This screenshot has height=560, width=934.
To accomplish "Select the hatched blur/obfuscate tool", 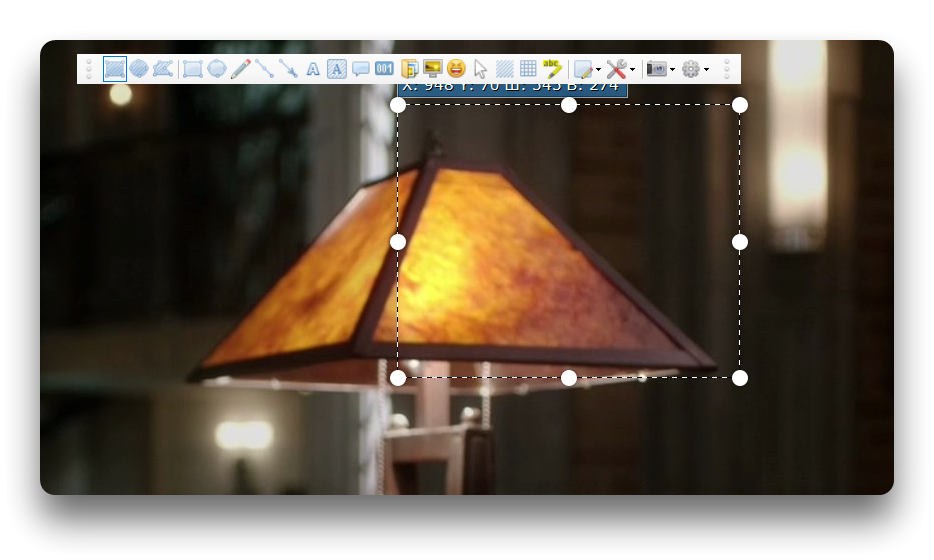I will pos(505,69).
